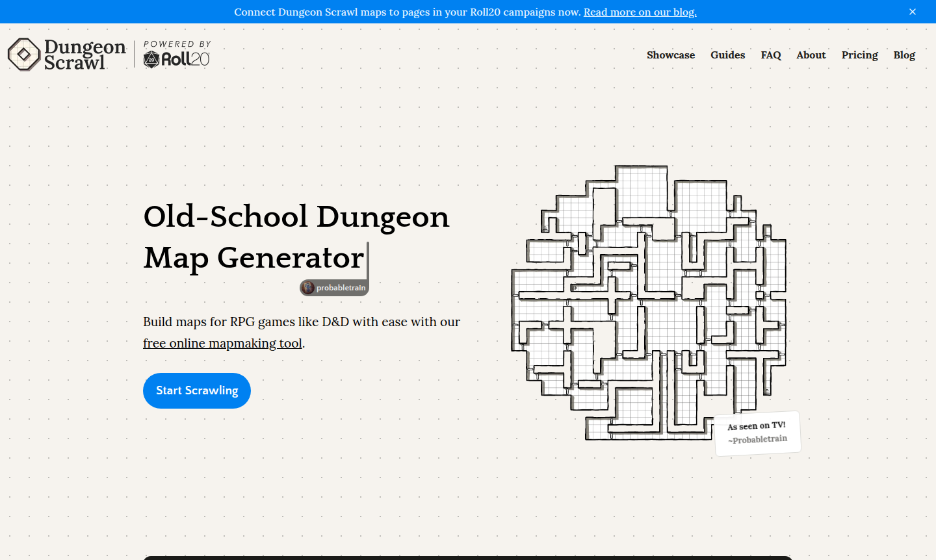Dismiss the announcement banner with the X
The image size is (936, 560).
912,11
